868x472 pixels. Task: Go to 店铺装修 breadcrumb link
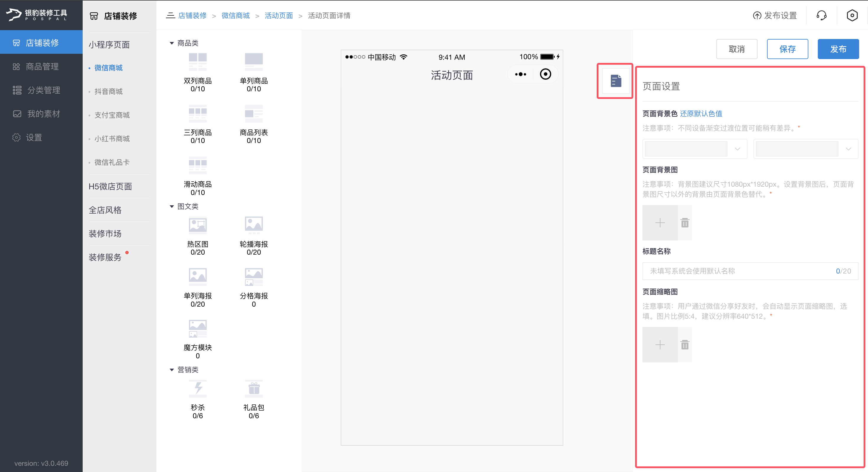click(x=192, y=16)
